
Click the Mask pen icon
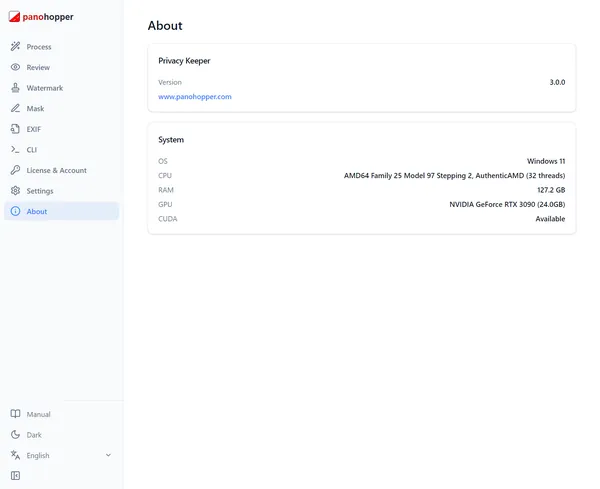point(15,108)
